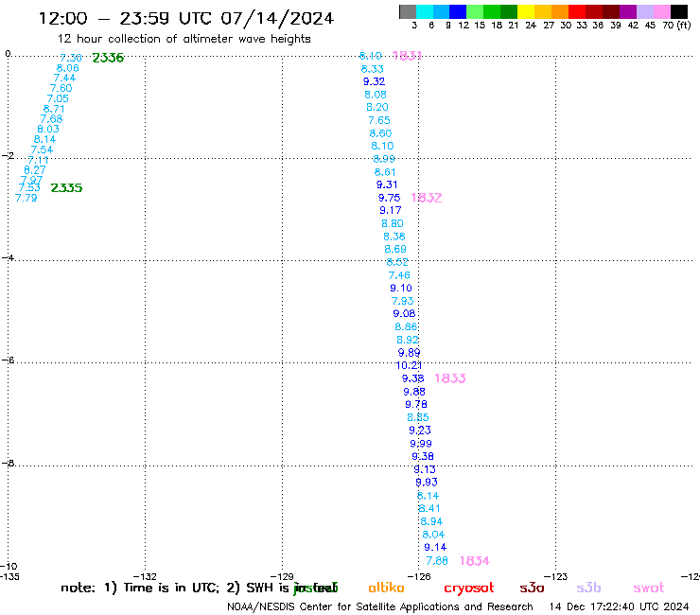Click the wave height value '8.71'
The height and width of the screenshot is (615, 700).
tap(54, 109)
